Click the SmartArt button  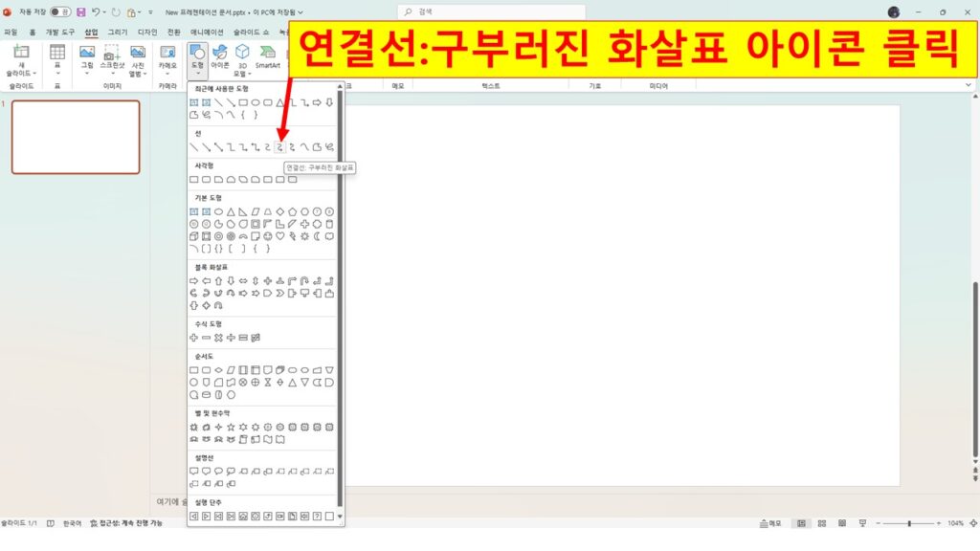click(268, 56)
